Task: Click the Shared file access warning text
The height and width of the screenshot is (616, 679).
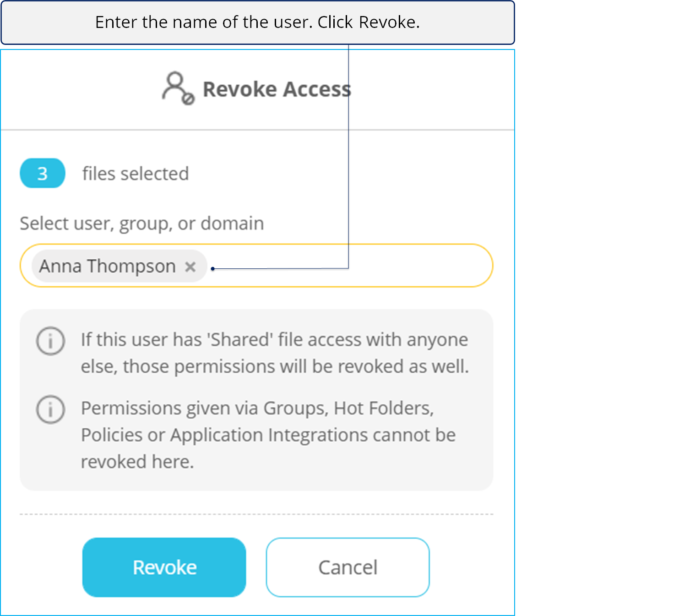Action: click(275, 353)
